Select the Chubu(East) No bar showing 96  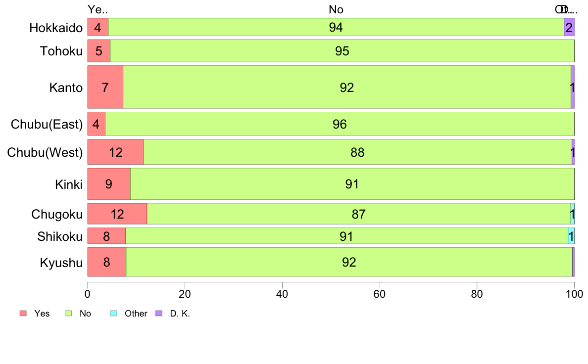340,124
